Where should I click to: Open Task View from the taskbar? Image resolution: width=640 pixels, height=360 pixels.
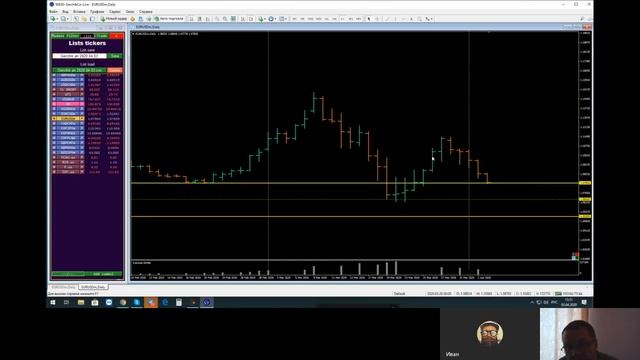pyautogui.click(x=67, y=302)
